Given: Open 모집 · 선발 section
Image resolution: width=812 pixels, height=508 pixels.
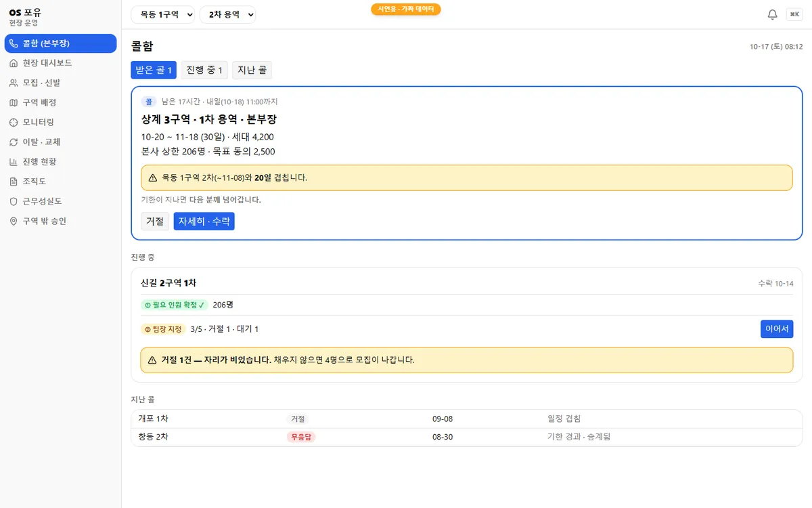Looking at the screenshot, I should pyautogui.click(x=60, y=83).
